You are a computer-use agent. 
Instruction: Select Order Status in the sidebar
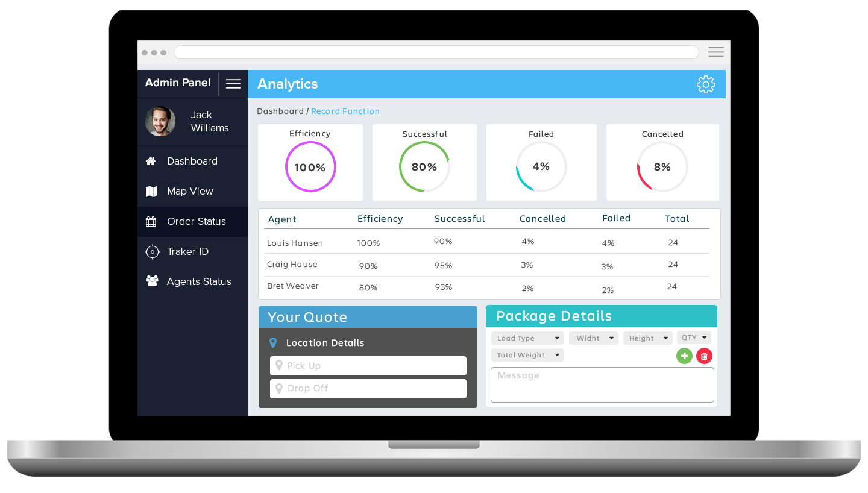pyautogui.click(x=196, y=222)
